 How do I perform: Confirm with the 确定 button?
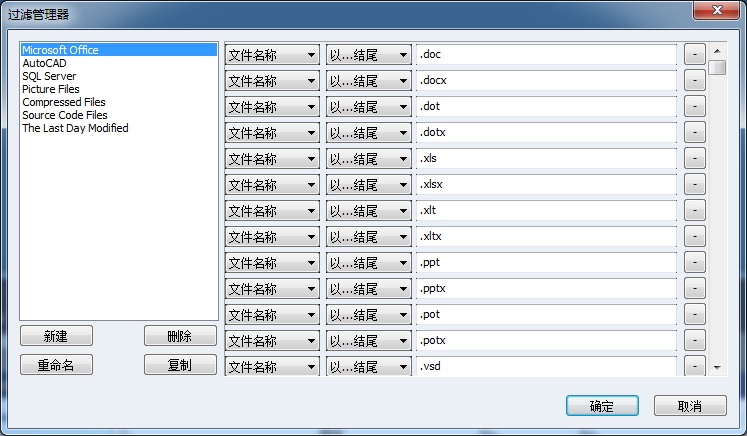pyautogui.click(x=602, y=406)
